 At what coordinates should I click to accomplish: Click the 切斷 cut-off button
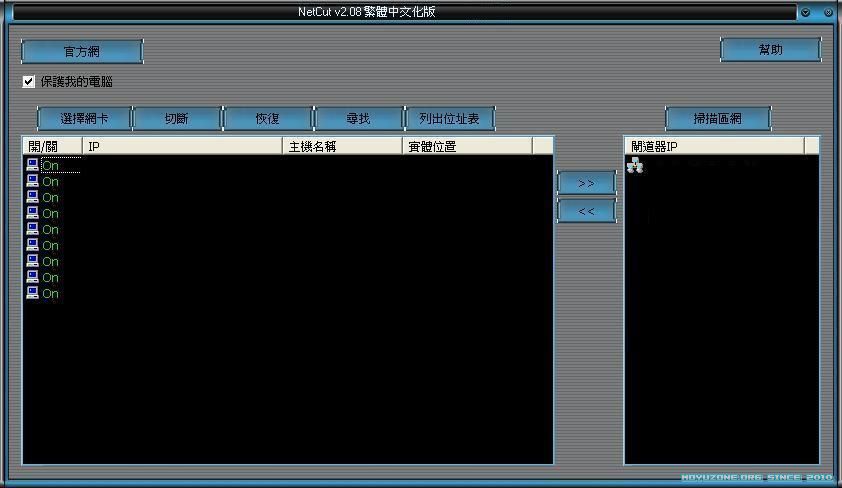(177, 119)
